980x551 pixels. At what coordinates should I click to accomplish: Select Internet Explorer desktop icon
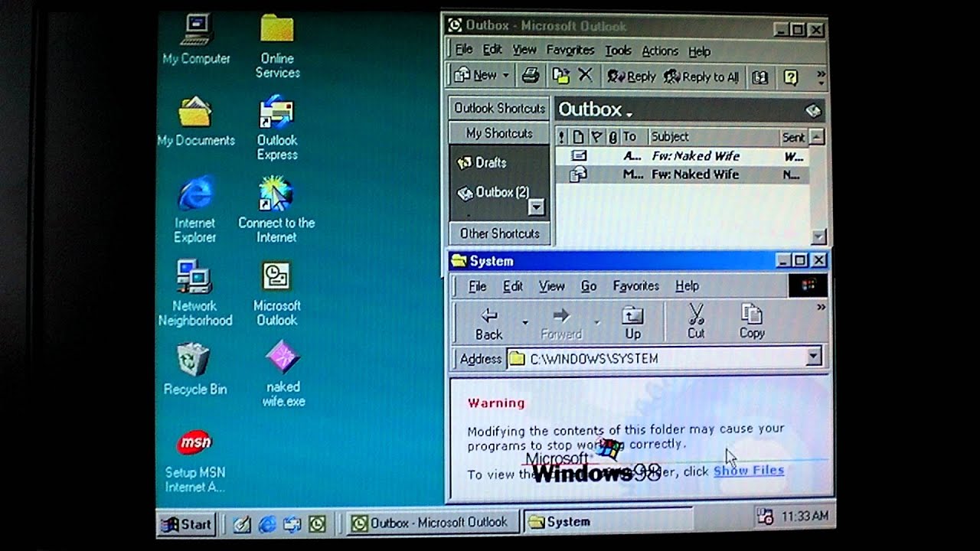pos(195,209)
